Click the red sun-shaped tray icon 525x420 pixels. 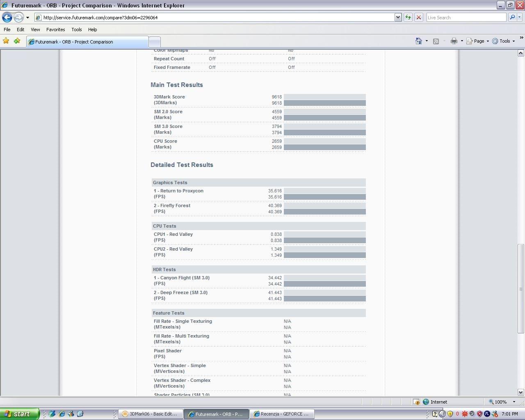click(465, 414)
